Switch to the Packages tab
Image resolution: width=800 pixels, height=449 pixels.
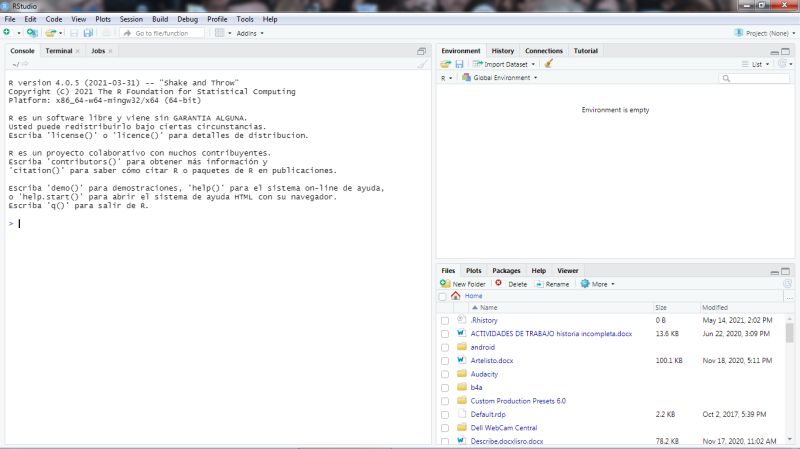(506, 271)
